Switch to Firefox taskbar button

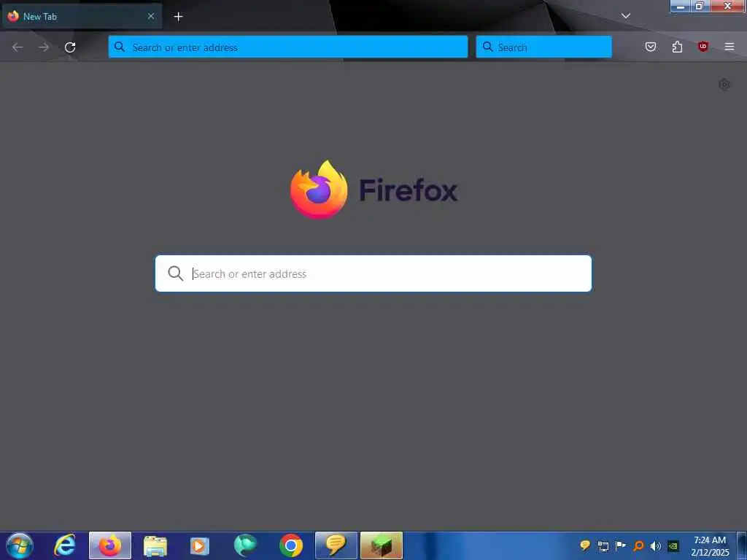point(110,545)
